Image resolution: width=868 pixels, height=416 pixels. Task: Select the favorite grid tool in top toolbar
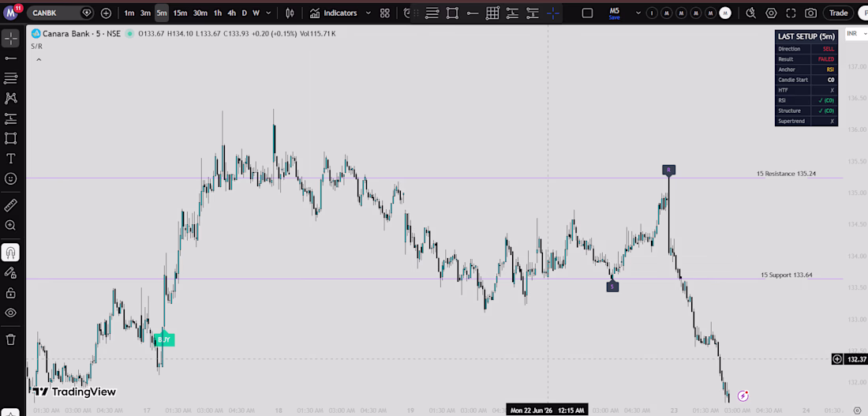[492, 13]
